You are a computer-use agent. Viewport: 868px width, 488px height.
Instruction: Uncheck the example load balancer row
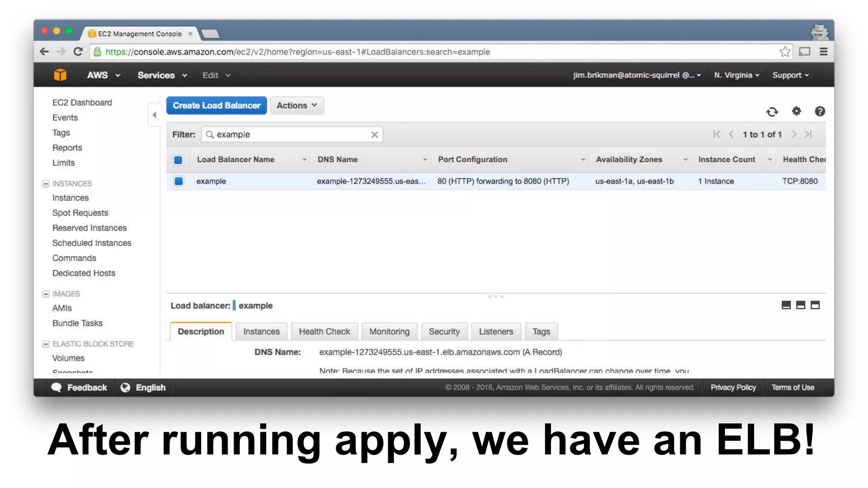179,181
